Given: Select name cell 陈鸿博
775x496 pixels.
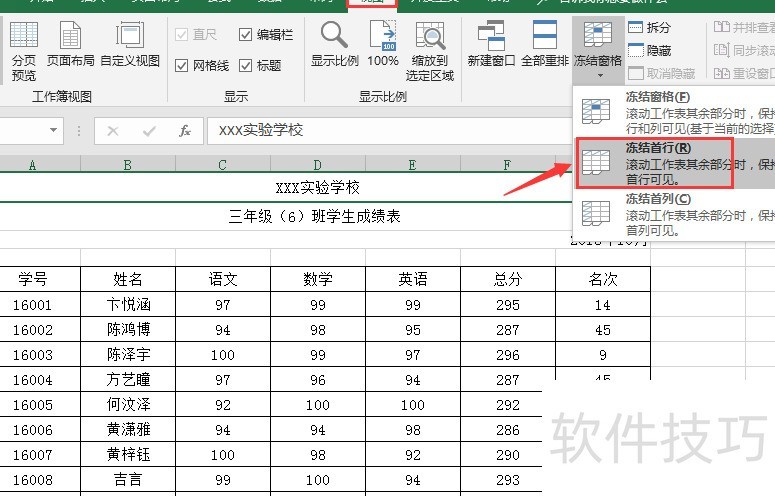Looking at the screenshot, I should pyautogui.click(x=128, y=330).
